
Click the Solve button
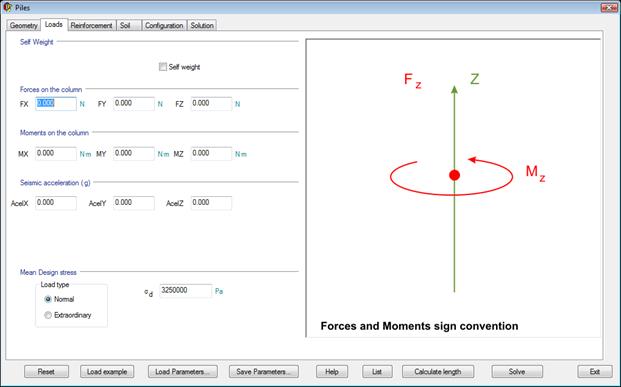[x=517, y=372]
